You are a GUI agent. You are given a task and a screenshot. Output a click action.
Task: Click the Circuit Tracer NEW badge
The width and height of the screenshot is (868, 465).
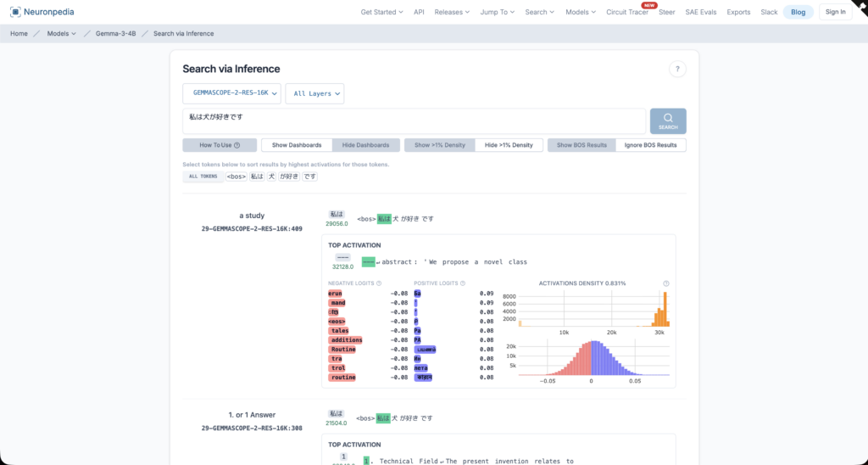pyautogui.click(x=649, y=5)
